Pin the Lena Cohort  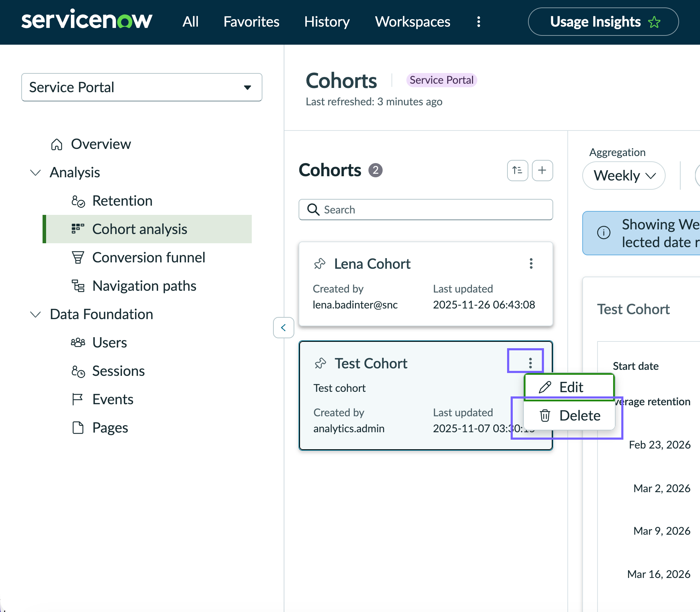click(x=320, y=264)
